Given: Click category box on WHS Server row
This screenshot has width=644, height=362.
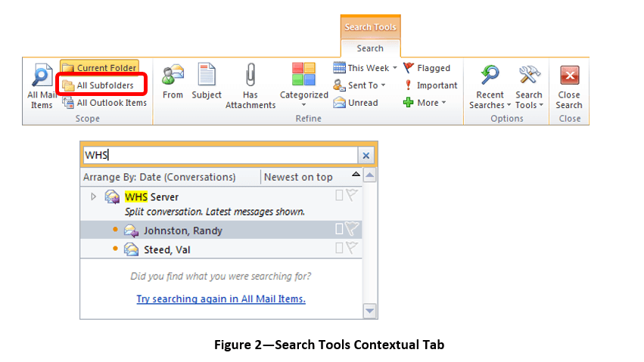Looking at the screenshot, I should (339, 196).
